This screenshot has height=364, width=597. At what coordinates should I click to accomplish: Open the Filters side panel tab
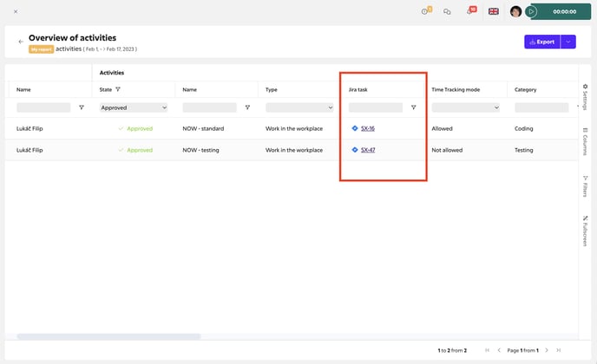pyautogui.click(x=585, y=186)
